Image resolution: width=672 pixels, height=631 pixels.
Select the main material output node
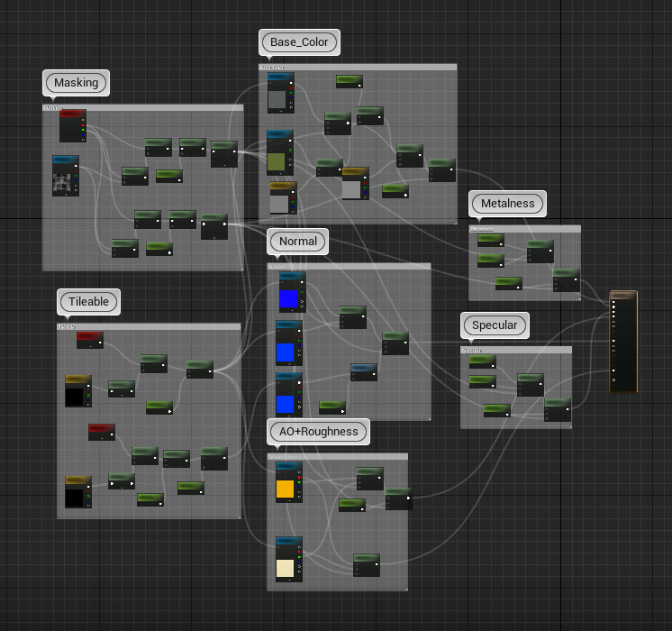click(623, 342)
